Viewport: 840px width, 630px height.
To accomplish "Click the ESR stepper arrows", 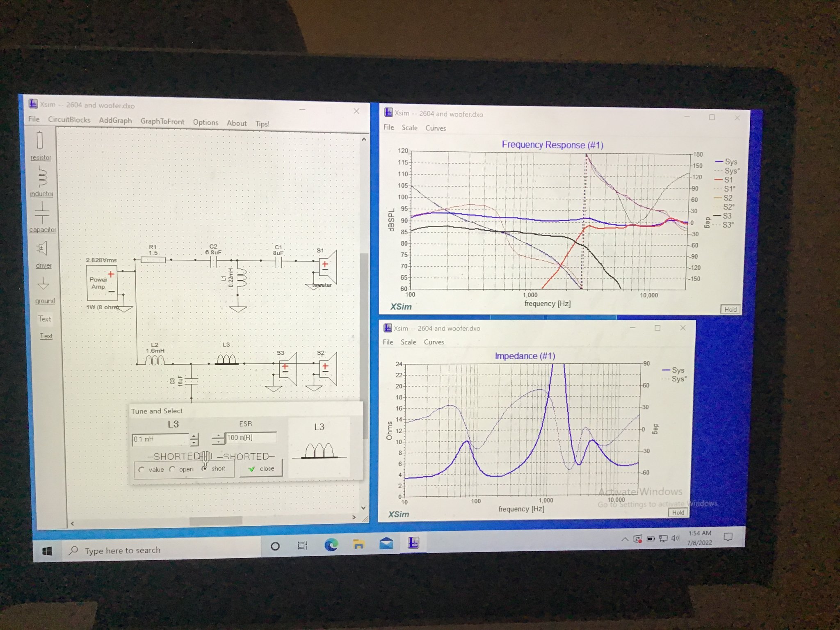I will [218, 438].
